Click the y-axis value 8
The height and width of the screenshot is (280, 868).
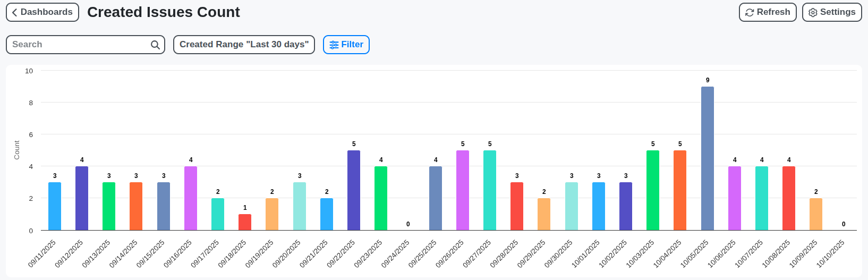(x=31, y=103)
